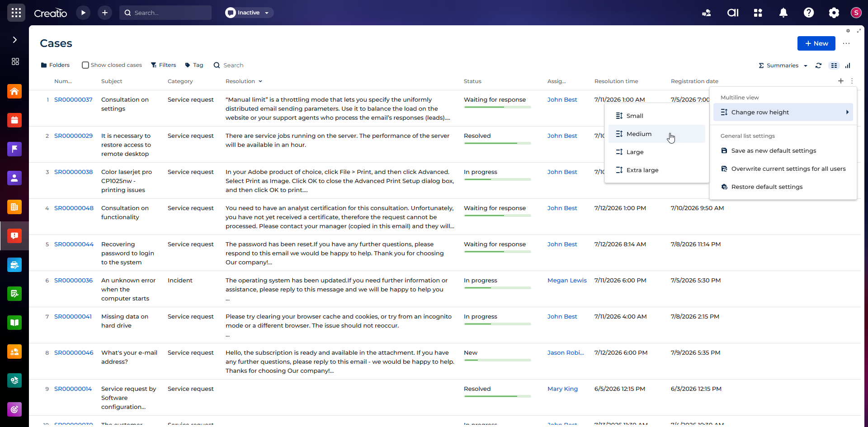Sort by Registration date column header
Image resolution: width=868 pixels, height=427 pixels.
pos(694,81)
